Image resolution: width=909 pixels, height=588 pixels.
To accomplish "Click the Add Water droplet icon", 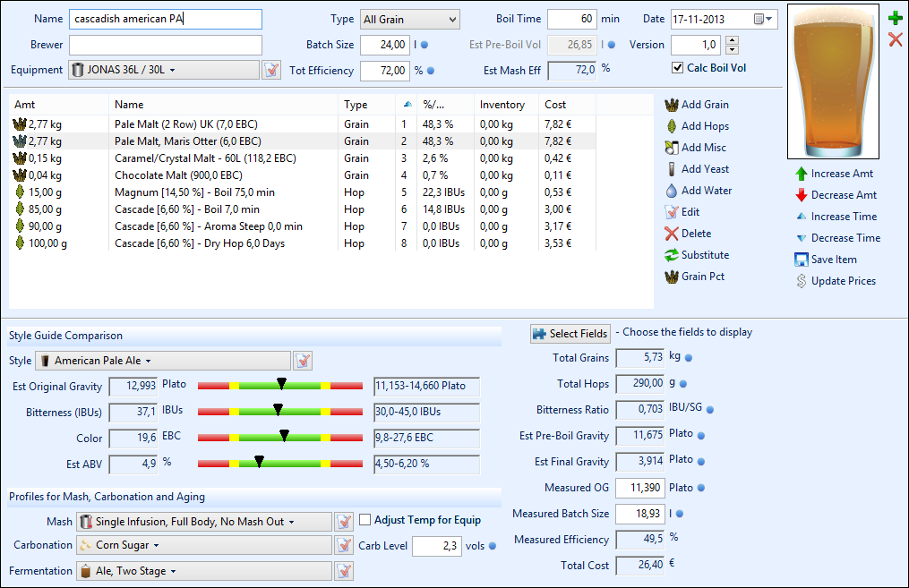I will click(x=672, y=191).
